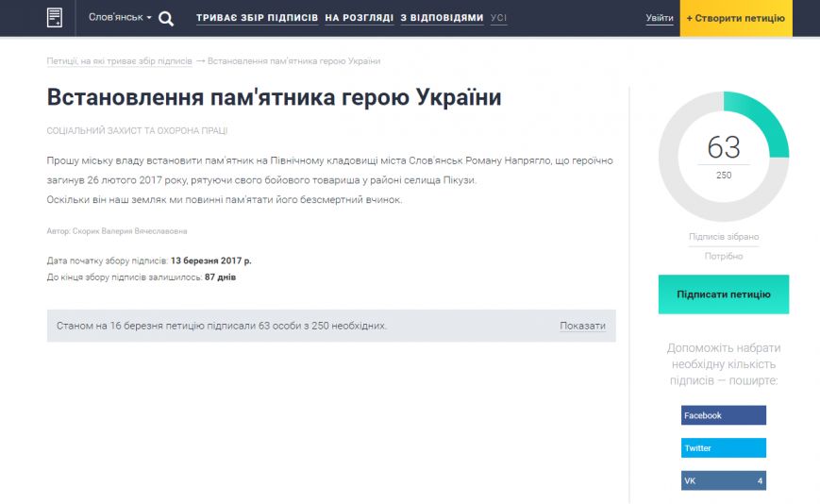820x504 pixels.
Task: Share petition via Facebook button
Action: tap(723, 415)
